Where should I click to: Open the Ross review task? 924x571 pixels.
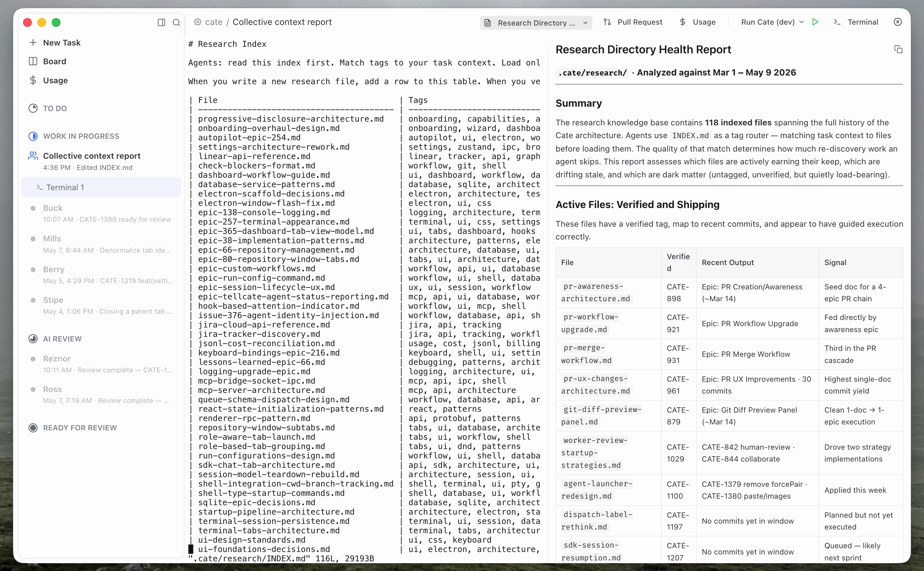click(x=101, y=394)
